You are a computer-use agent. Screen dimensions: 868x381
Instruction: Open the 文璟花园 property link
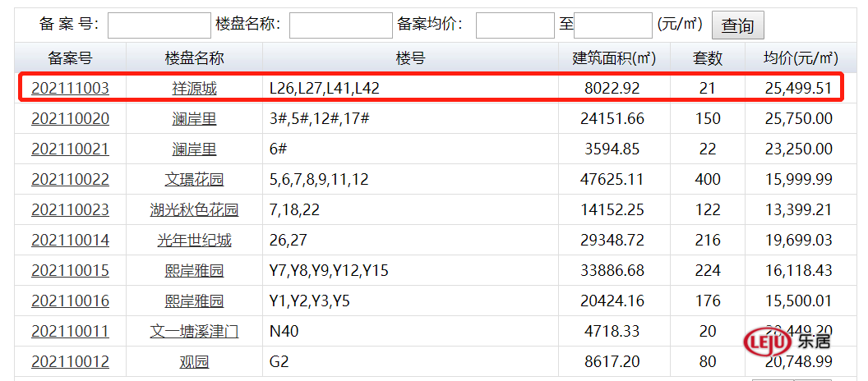click(194, 180)
